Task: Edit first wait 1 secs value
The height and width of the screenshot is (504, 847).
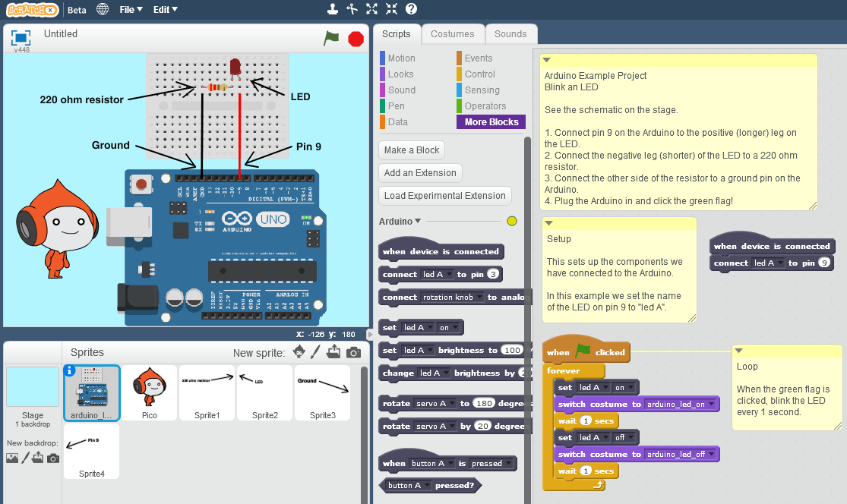Action: point(586,421)
